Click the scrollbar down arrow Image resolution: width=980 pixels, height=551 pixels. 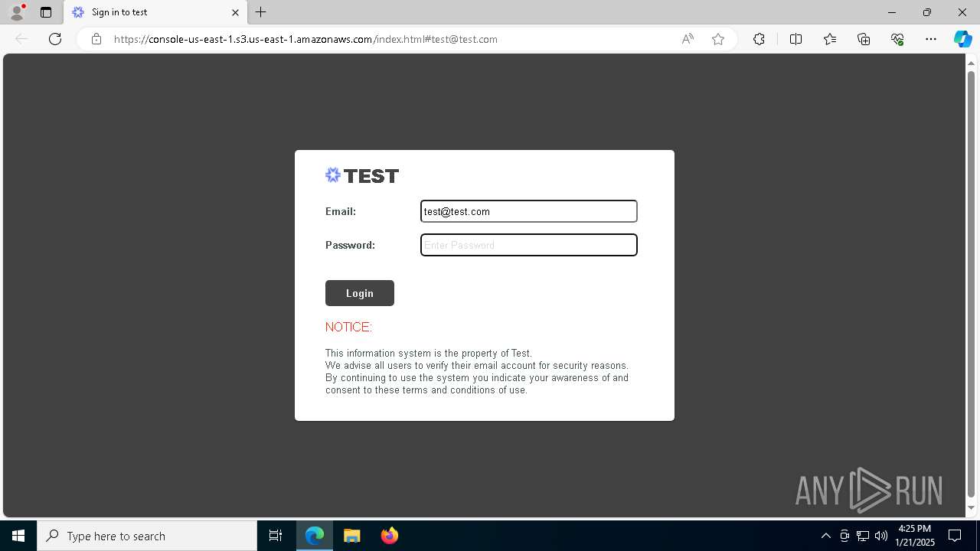point(972,508)
